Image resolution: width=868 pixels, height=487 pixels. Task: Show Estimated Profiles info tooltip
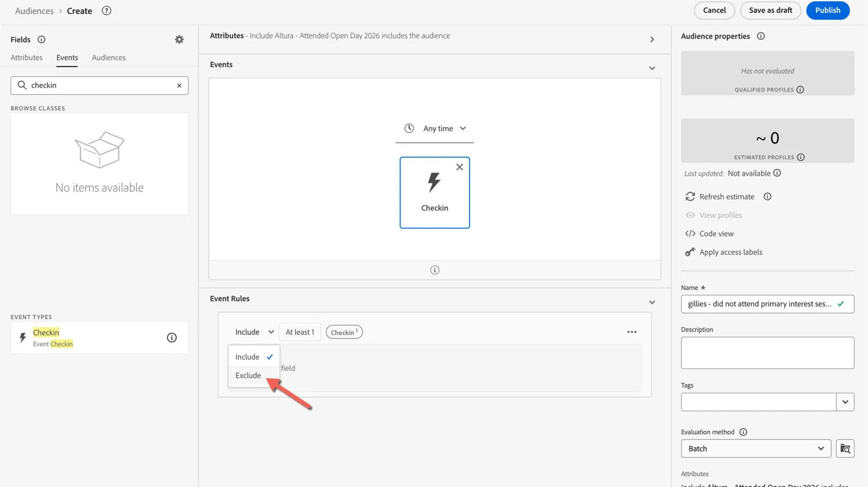[x=801, y=157]
